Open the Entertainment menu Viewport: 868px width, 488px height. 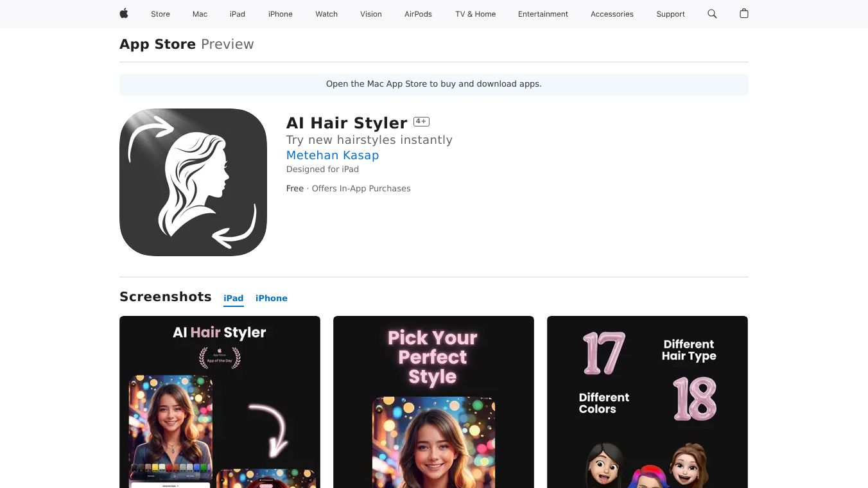pyautogui.click(x=543, y=14)
